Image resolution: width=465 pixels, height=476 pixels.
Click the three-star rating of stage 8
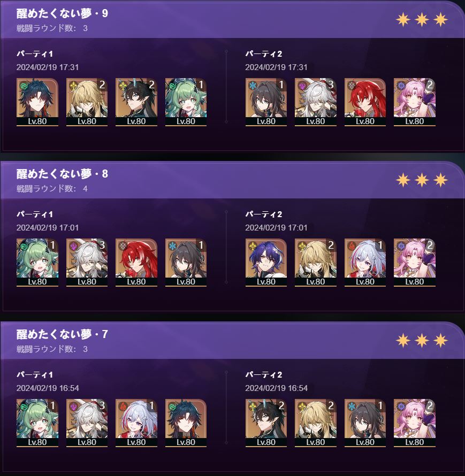coord(422,180)
